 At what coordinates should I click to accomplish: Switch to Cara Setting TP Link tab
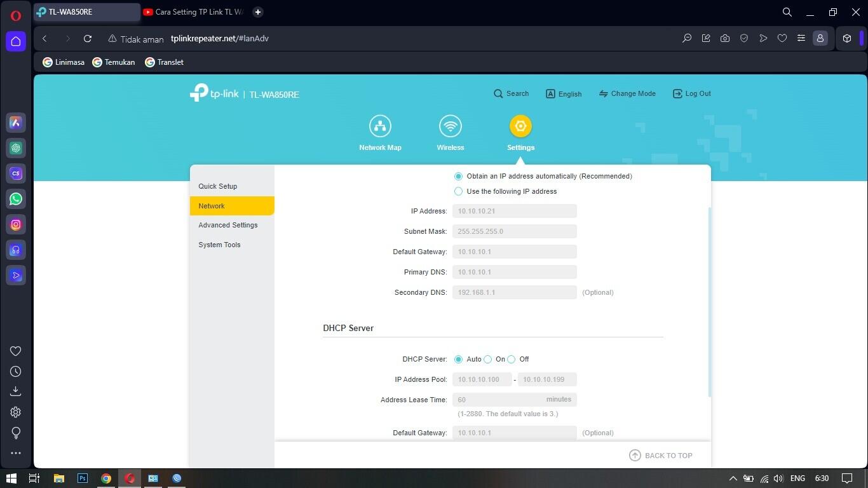click(x=194, y=12)
